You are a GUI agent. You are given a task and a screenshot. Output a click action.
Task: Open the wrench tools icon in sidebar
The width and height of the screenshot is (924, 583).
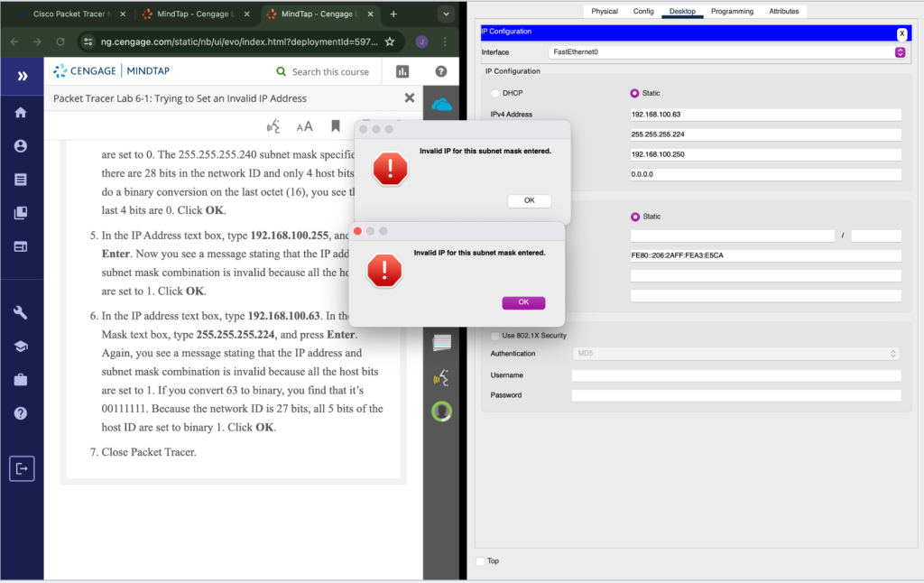21,312
